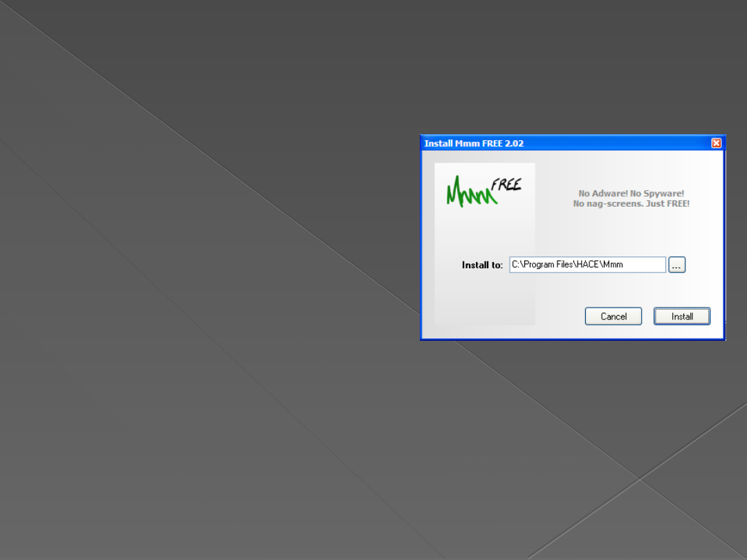Click the 'No nag-screens. Just FREE!' text

pos(631,204)
